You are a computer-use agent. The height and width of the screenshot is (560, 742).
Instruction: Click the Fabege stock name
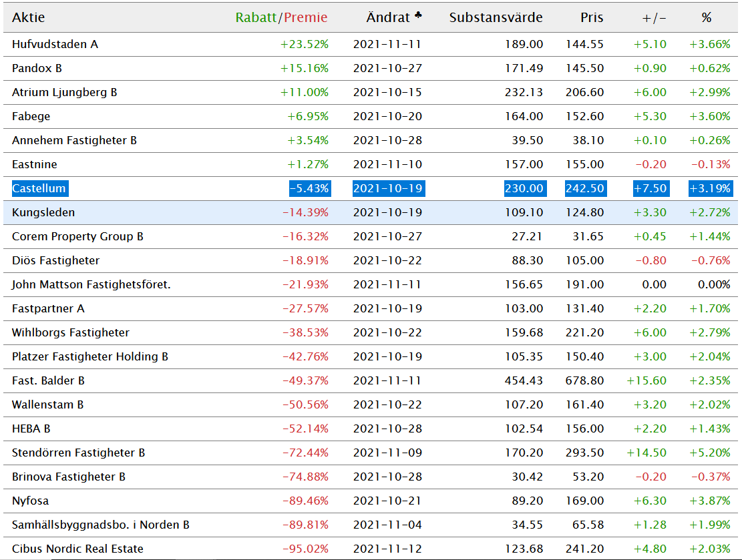[31, 116]
